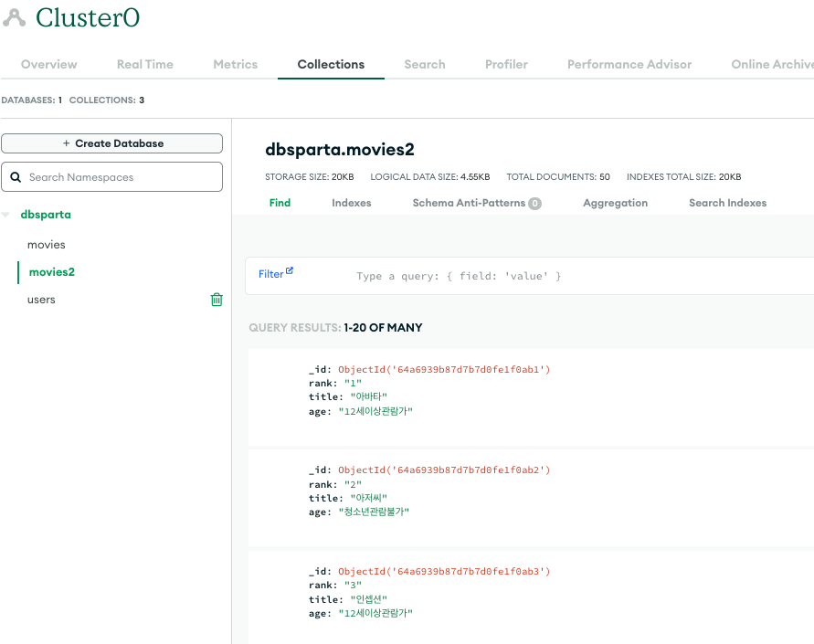Click STORAGE SIZE: 20KB stat

[x=310, y=177]
